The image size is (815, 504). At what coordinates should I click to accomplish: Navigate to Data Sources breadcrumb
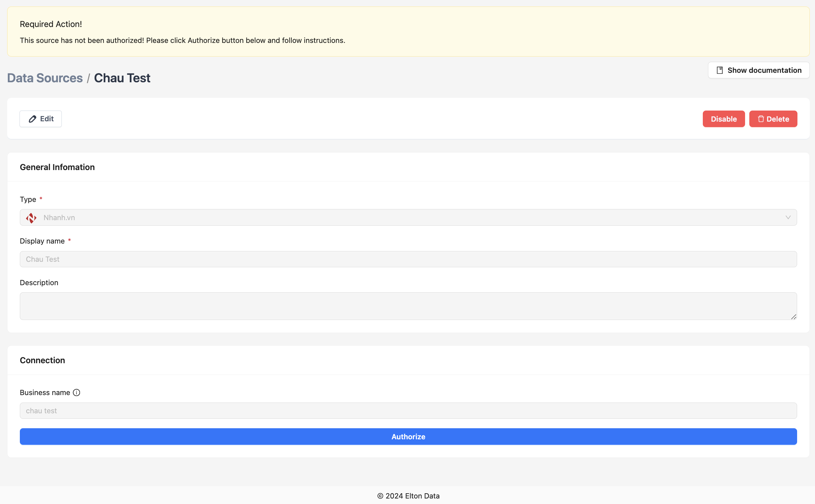pos(45,78)
